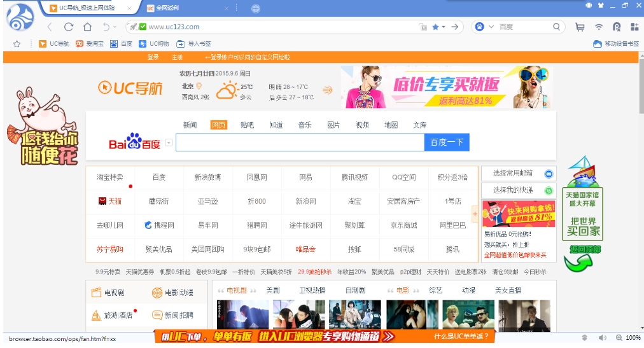Click inside the Baidu search input field

pos(300,143)
